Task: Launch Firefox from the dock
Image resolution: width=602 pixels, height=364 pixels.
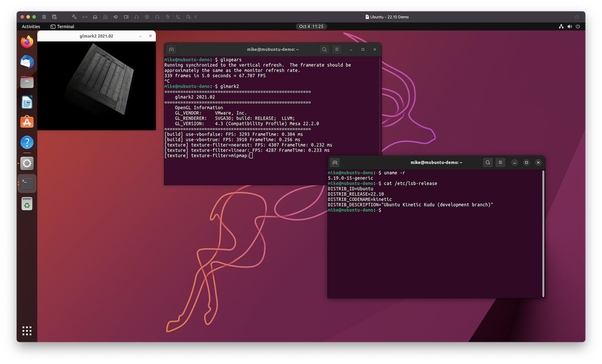Action: [27, 42]
